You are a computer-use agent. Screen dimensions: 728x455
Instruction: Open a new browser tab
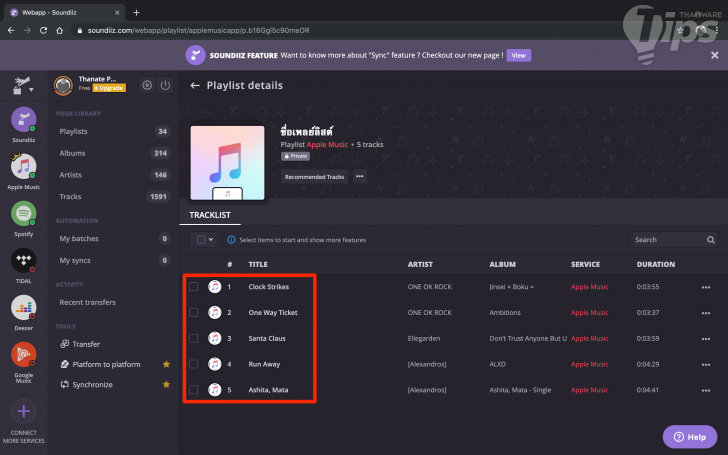tap(136, 13)
